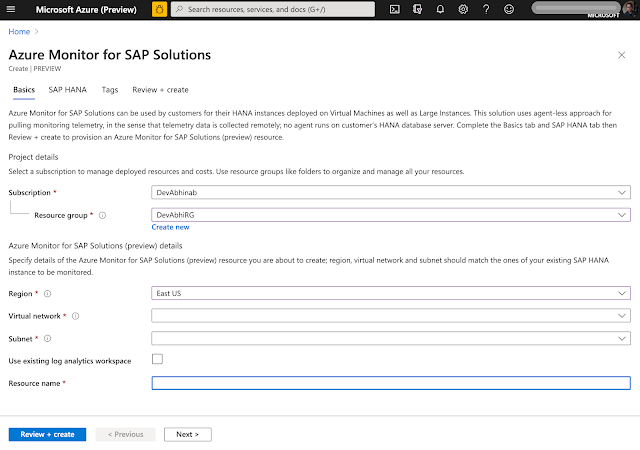Enable Use existing log analytics workspace
The height and width of the screenshot is (450, 640).
[x=157, y=359]
